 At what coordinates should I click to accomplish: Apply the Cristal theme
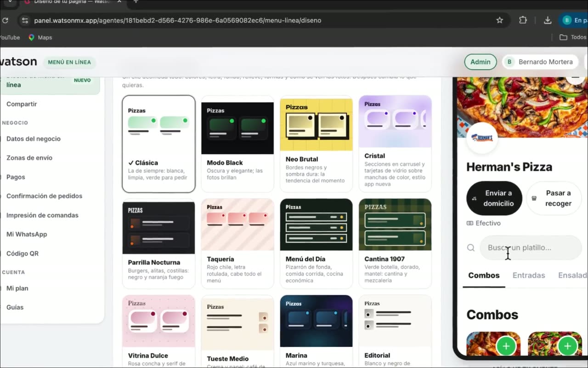(395, 144)
